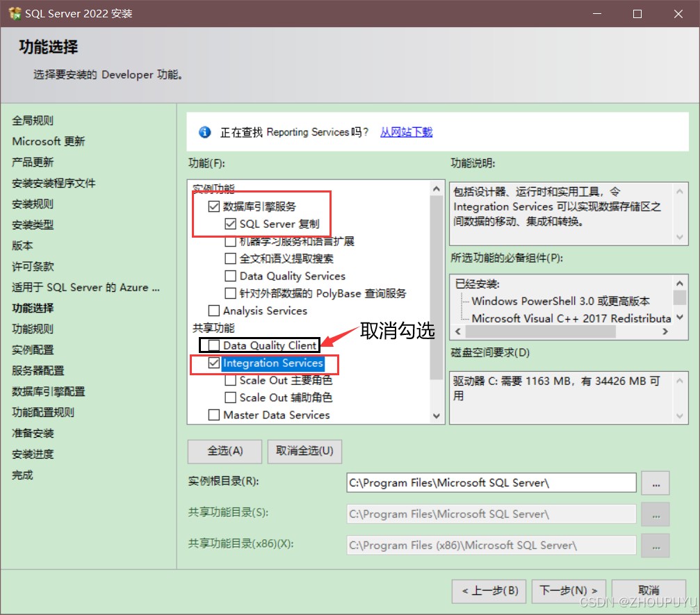Open the 从网站下载 link

click(406, 132)
